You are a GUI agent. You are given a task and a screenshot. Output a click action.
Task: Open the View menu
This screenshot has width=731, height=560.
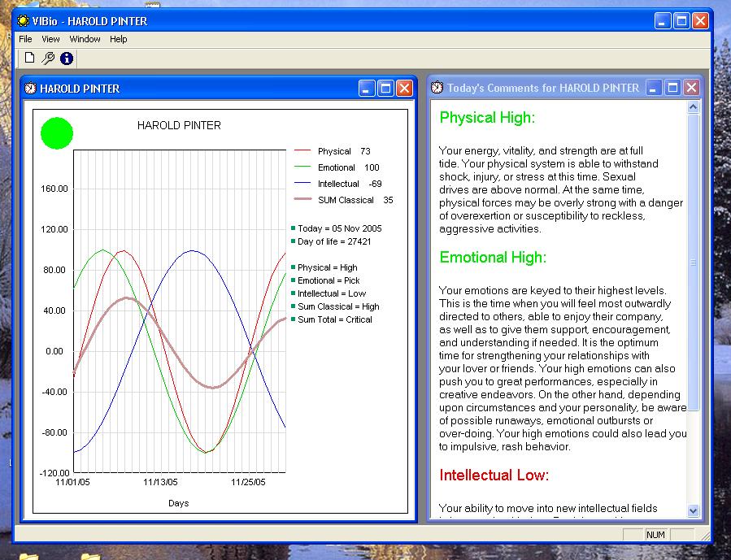click(x=50, y=39)
